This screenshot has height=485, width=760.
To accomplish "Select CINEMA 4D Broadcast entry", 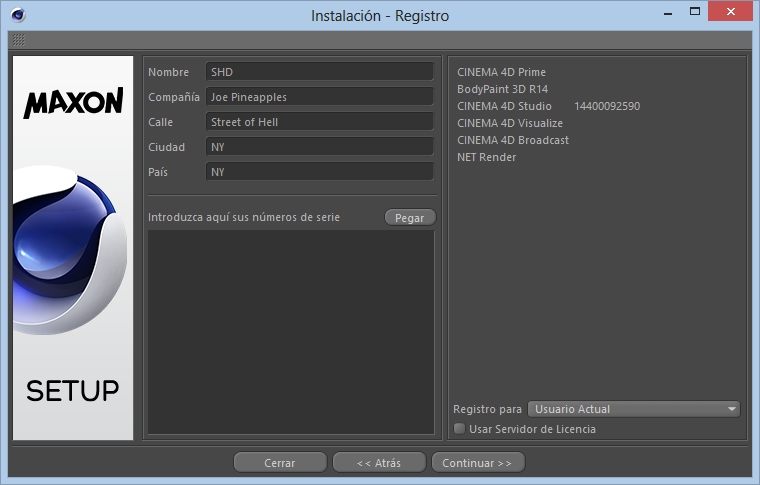I will tap(513, 140).
